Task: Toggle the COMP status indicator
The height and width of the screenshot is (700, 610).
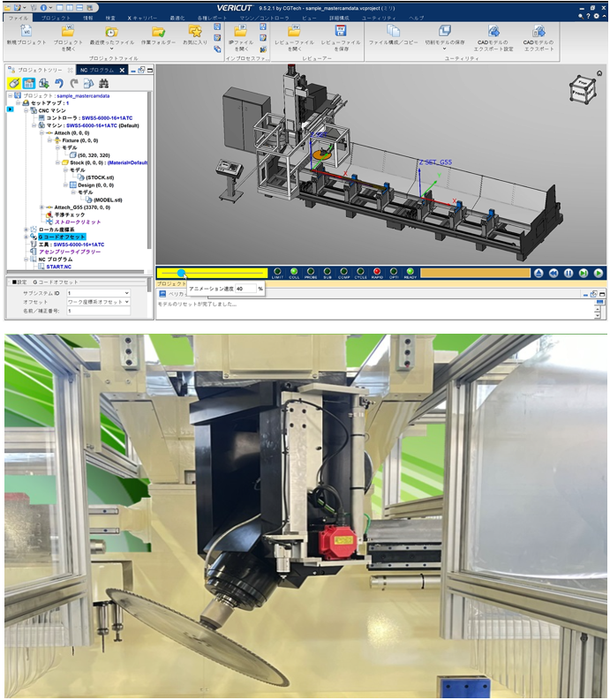Action: (344, 271)
